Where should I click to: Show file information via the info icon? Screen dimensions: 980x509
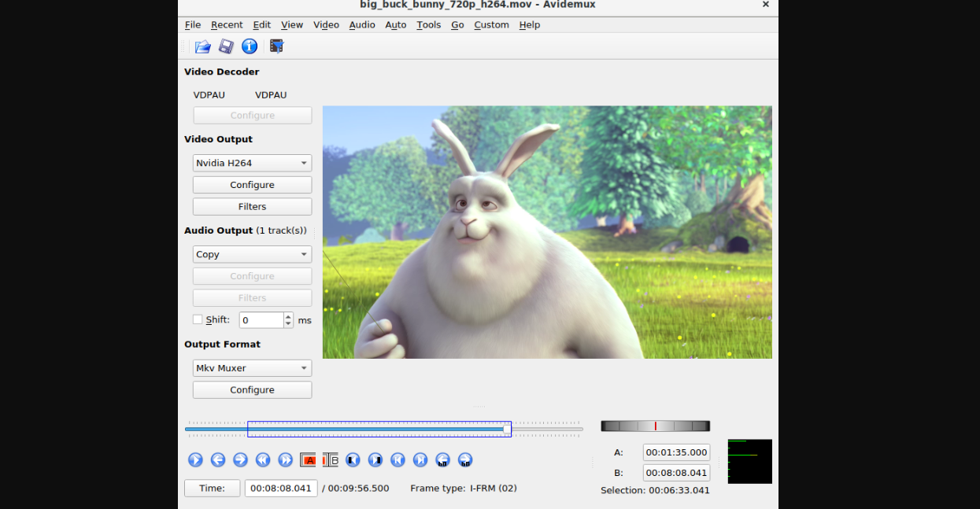pyautogui.click(x=250, y=46)
